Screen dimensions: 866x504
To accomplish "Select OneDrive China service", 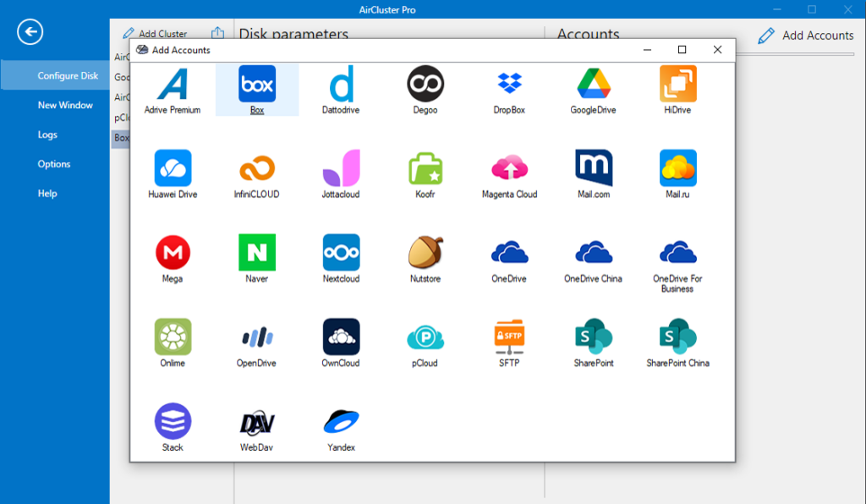I will click(594, 252).
